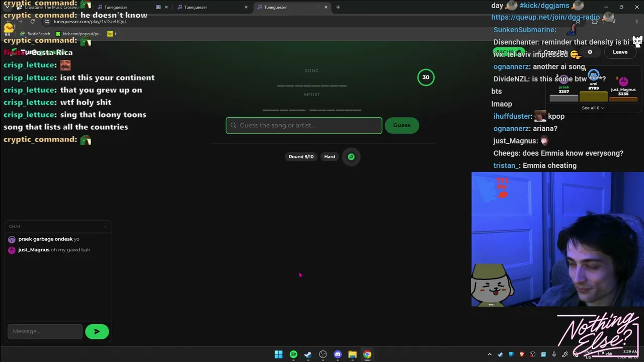644x362 pixels.
Task: Click the Round 9/10 badge
Action: click(x=301, y=157)
